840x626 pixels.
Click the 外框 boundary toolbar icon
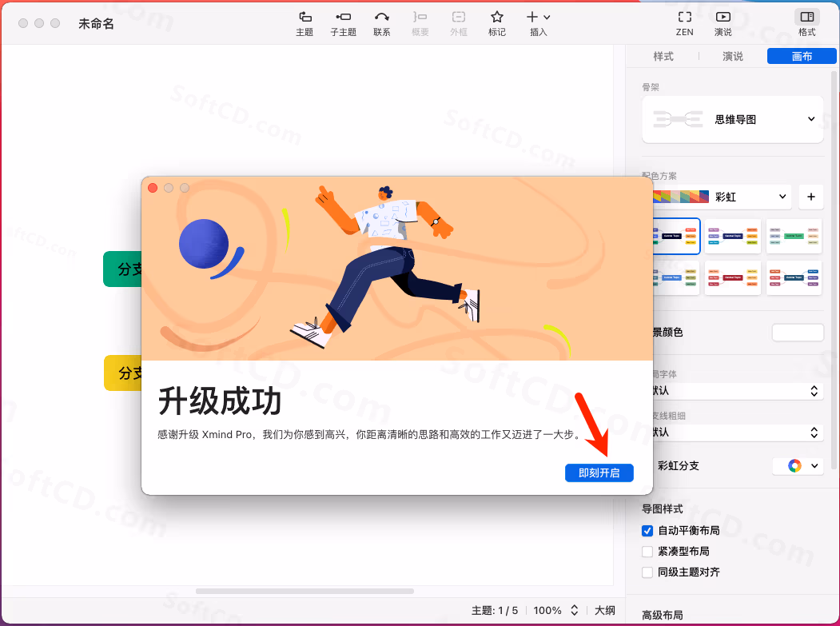459,23
